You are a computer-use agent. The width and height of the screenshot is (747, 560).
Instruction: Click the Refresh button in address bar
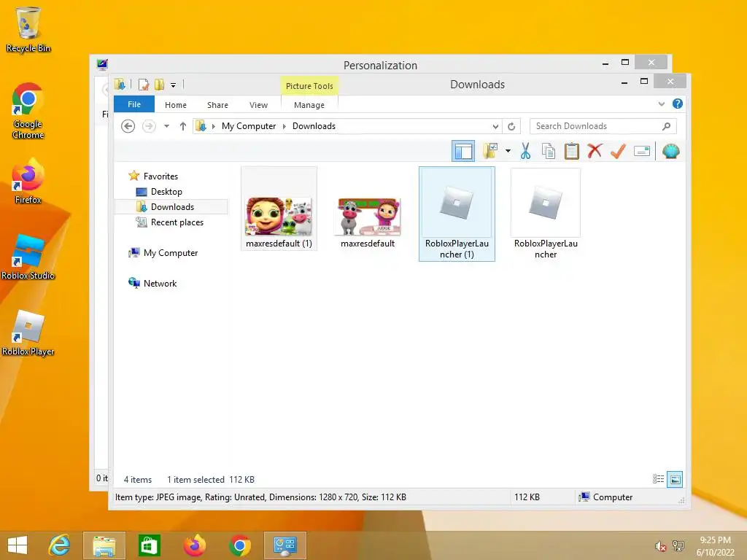pos(511,126)
